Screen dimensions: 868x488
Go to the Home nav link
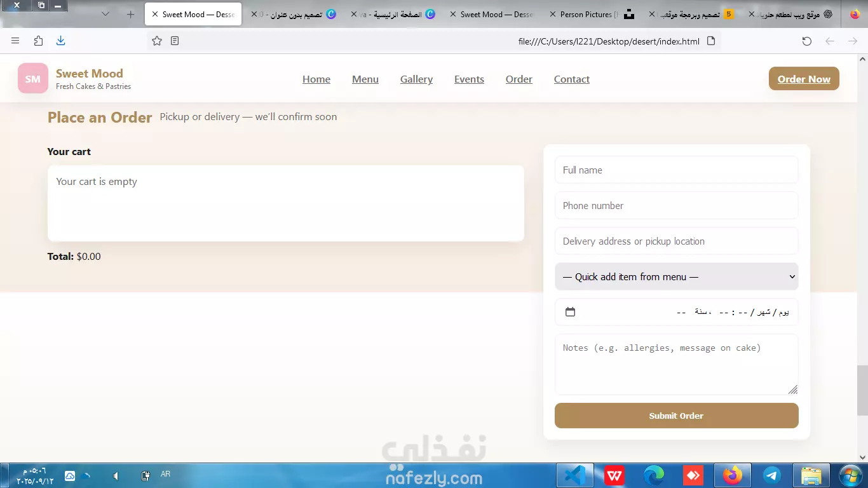(x=316, y=79)
